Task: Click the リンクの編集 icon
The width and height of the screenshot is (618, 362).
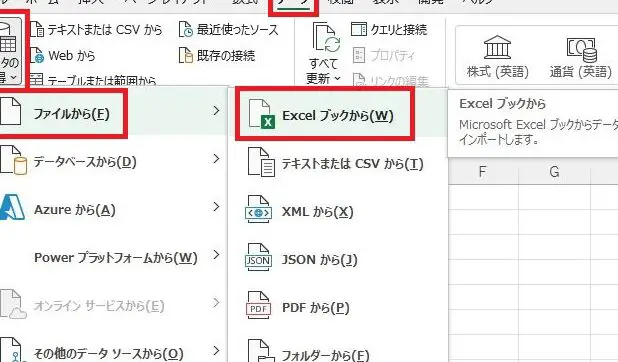Action: click(358, 80)
